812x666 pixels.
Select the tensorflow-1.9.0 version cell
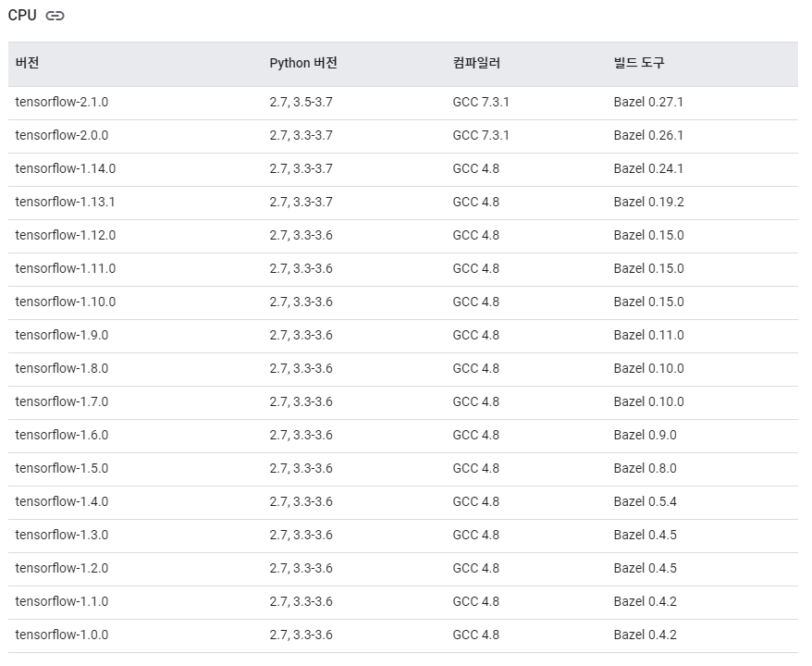click(62, 335)
